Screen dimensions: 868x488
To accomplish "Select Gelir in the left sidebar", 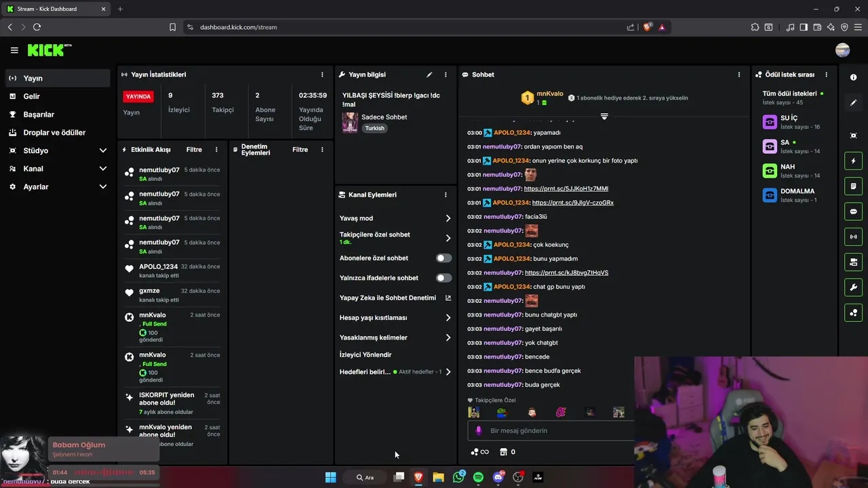I will tap(58, 96).
